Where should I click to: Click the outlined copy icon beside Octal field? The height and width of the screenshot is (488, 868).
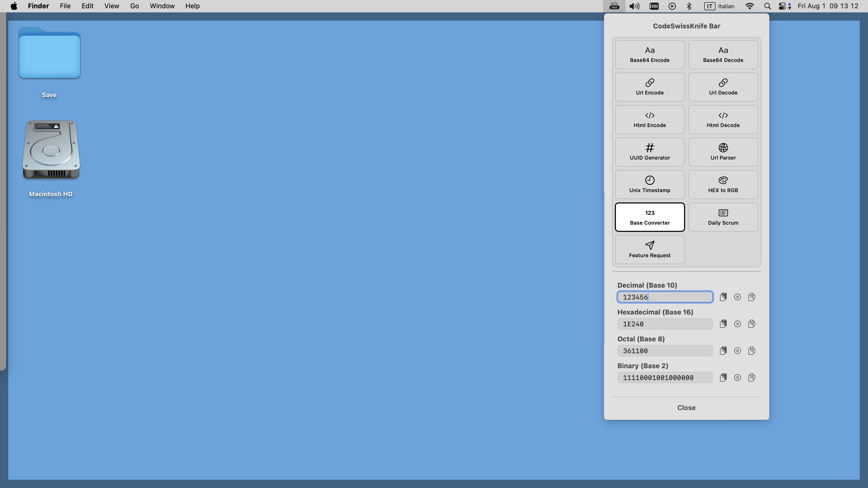click(x=751, y=351)
